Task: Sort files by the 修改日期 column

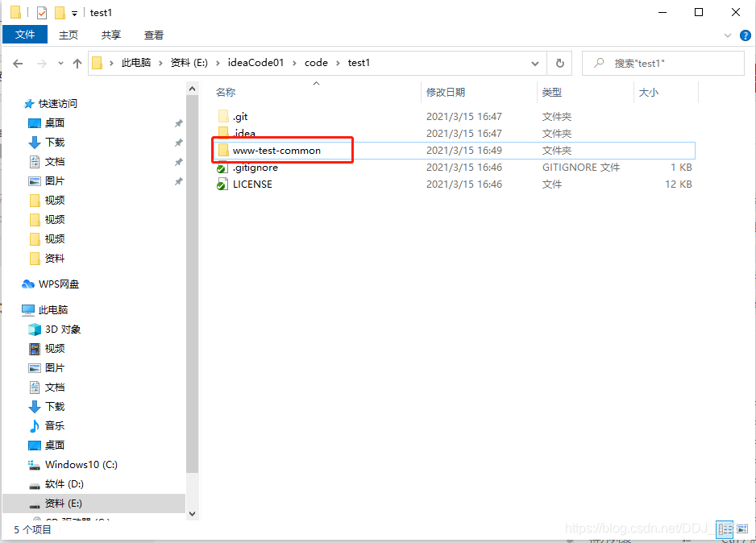Action: tap(446, 92)
